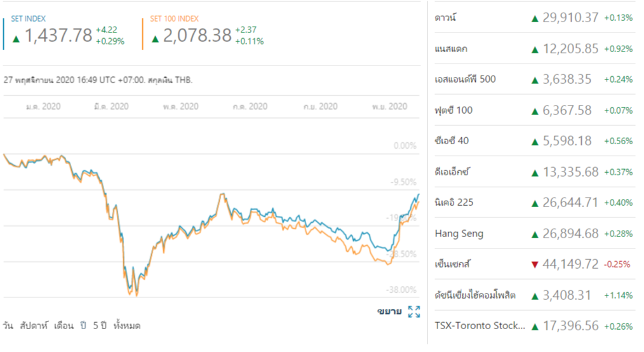Image resolution: width=644 pixels, height=352 pixels.
Task: Click the พ.ย. 2020 timeline label
Action: tap(389, 107)
